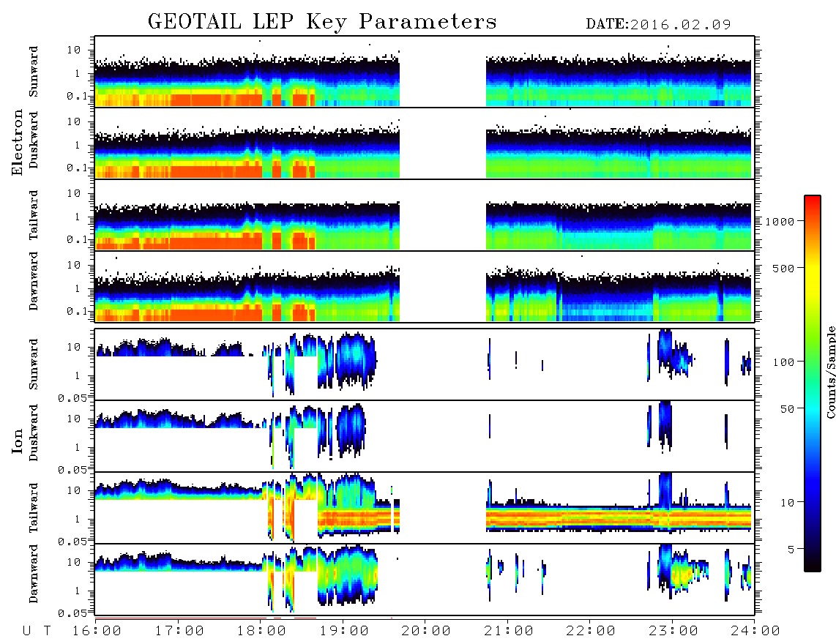This screenshot has height=644, width=836.
Task: Open the Ion Duskward spectrogram panel
Action: point(425,436)
